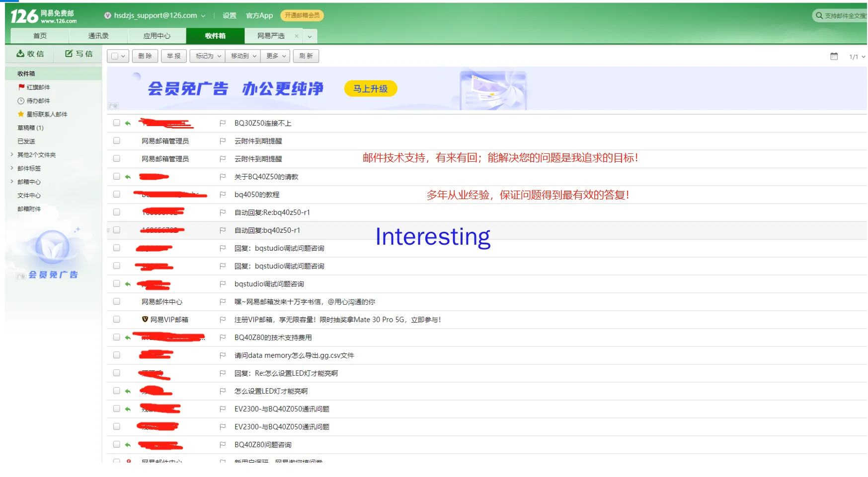Viewport: 868px width, 477px height.
Task: Click the star icon next to 星标联系人邮件
Action: click(x=21, y=114)
